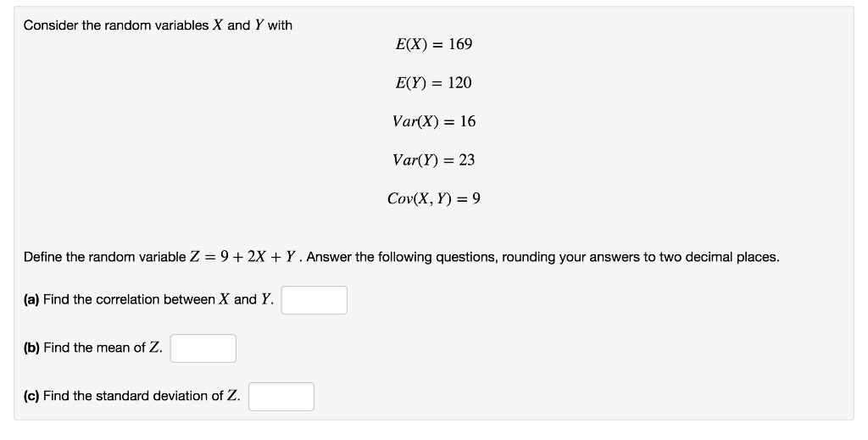This screenshot has height=440, width=868.
Task: Click the 'Find the mean of' question text
Action: pyautogui.click(x=94, y=348)
